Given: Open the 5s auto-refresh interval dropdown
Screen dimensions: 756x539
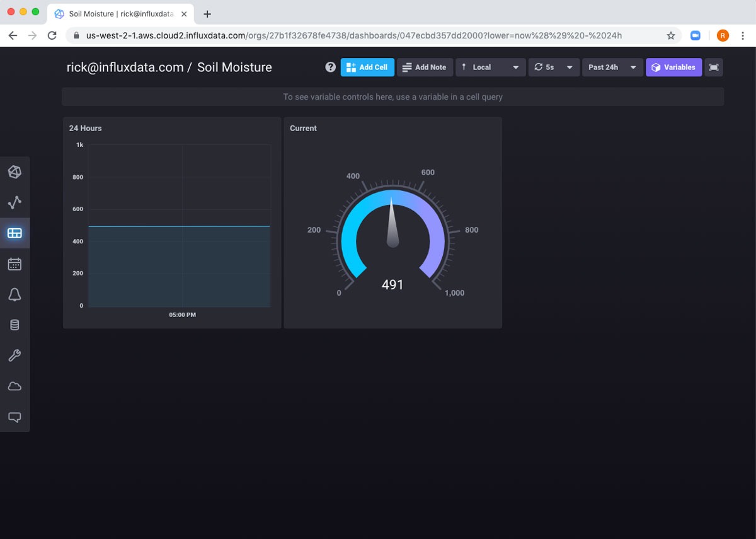Looking at the screenshot, I should tap(554, 67).
